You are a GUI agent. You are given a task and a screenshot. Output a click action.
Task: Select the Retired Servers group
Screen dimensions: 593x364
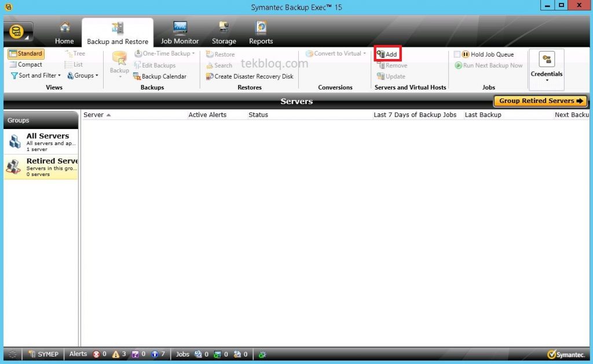tap(41, 167)
